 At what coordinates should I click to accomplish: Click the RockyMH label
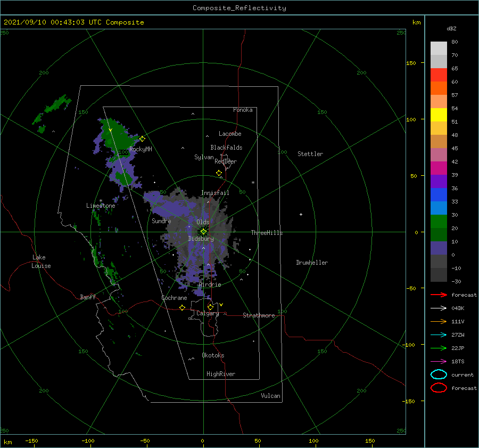[141, 149]
